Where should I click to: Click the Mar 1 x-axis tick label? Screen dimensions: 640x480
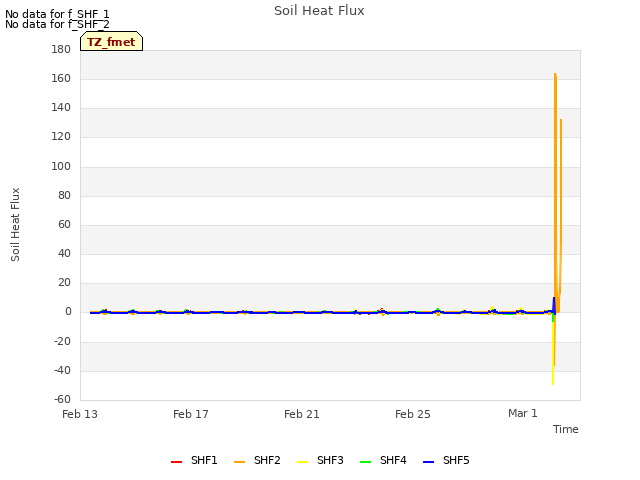pos(522,413)
